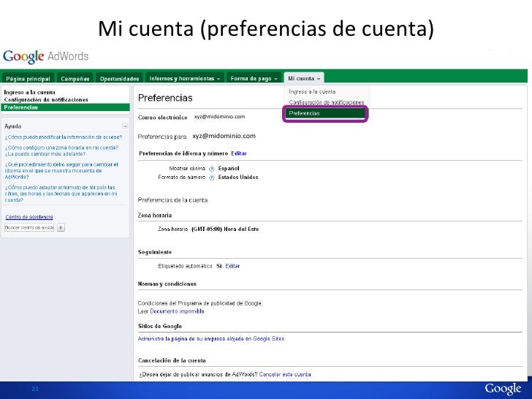Open the Oportunidades tab
This screenshot has height=399, width=532.
click(119, 78)
